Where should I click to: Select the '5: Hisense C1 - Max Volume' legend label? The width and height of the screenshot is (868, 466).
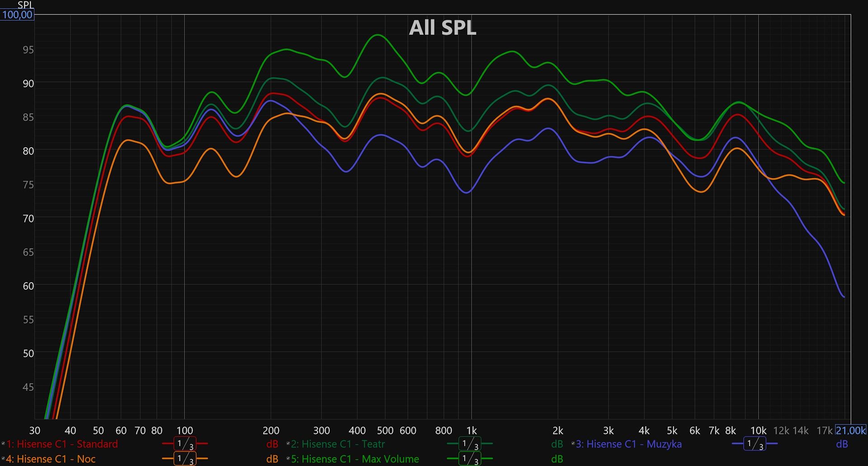[x=355, y=459]
